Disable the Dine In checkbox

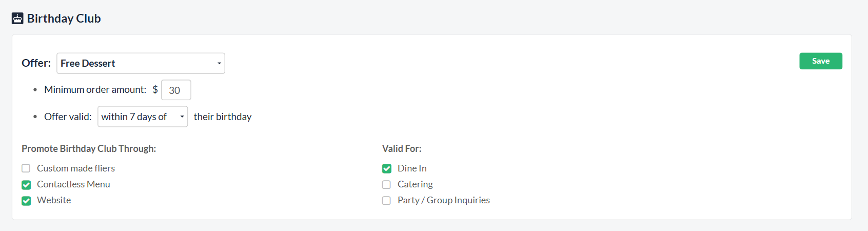[387, 168]
